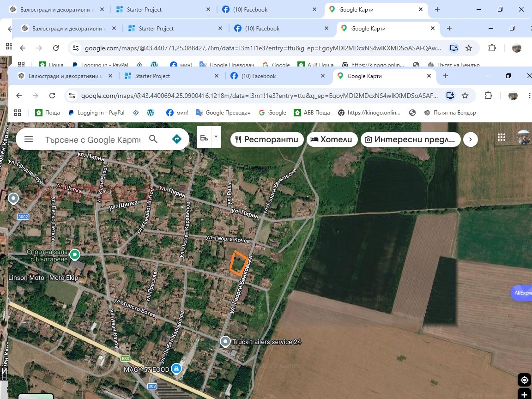Select the Спортна зала с.Българене marker
This screenshot has height=399, width=532.
(x=75, y=254)
